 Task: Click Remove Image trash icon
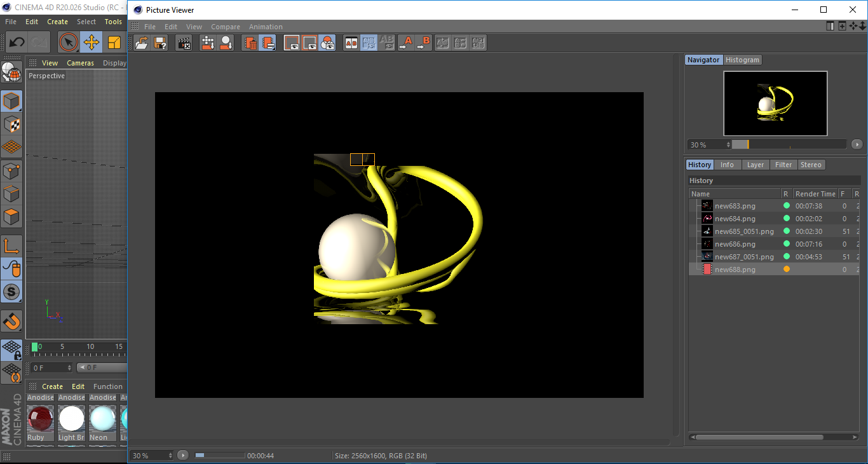[x=250, y=43]
